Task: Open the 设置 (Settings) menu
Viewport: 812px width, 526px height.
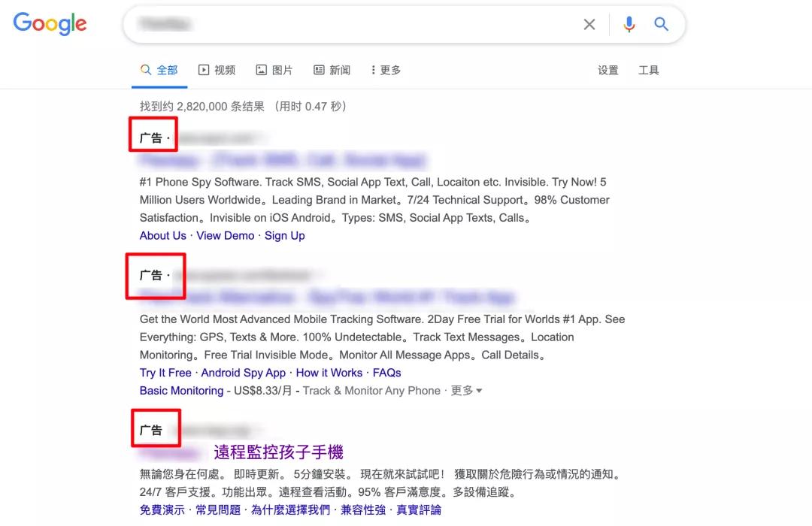Action: [607, 69]
